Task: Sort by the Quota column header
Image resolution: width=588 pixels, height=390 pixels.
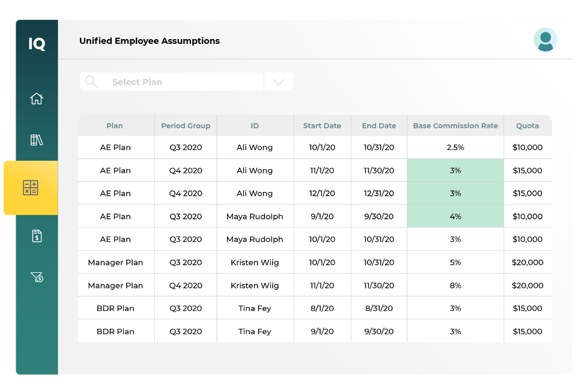Action: point(527,125)
